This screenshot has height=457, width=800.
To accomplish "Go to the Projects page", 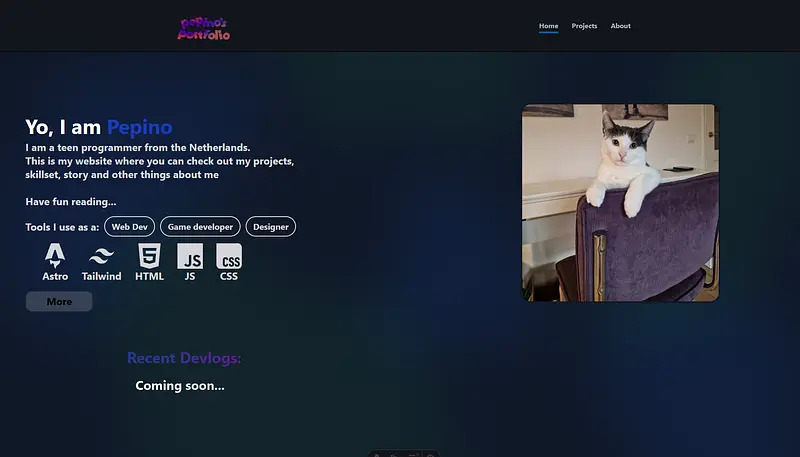I will point(584,26).
